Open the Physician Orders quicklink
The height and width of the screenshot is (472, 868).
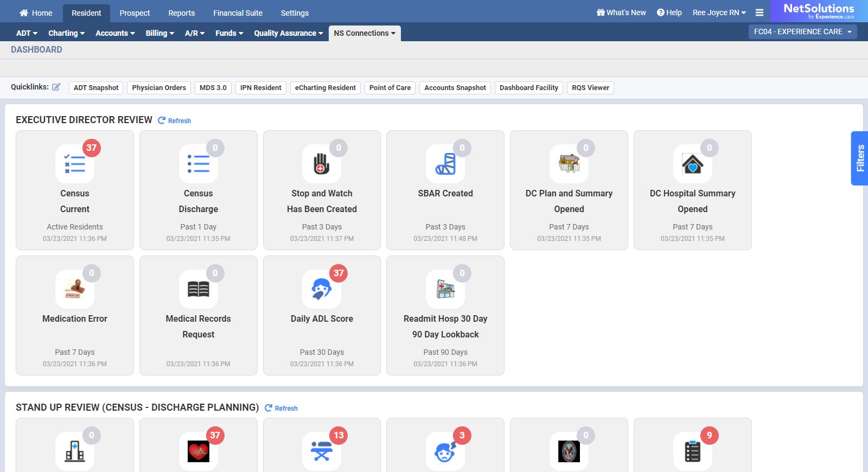coord(159,88)
